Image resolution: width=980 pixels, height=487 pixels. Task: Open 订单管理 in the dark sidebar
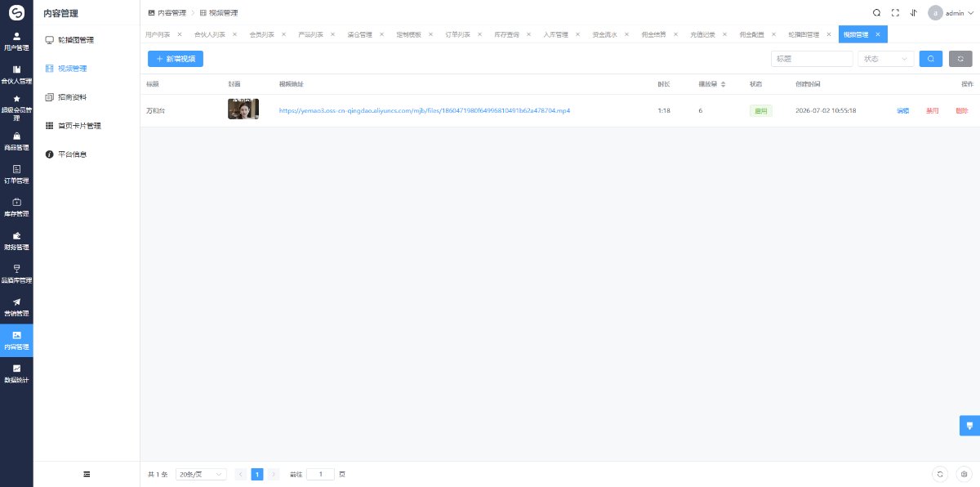(x=16, y=174)
